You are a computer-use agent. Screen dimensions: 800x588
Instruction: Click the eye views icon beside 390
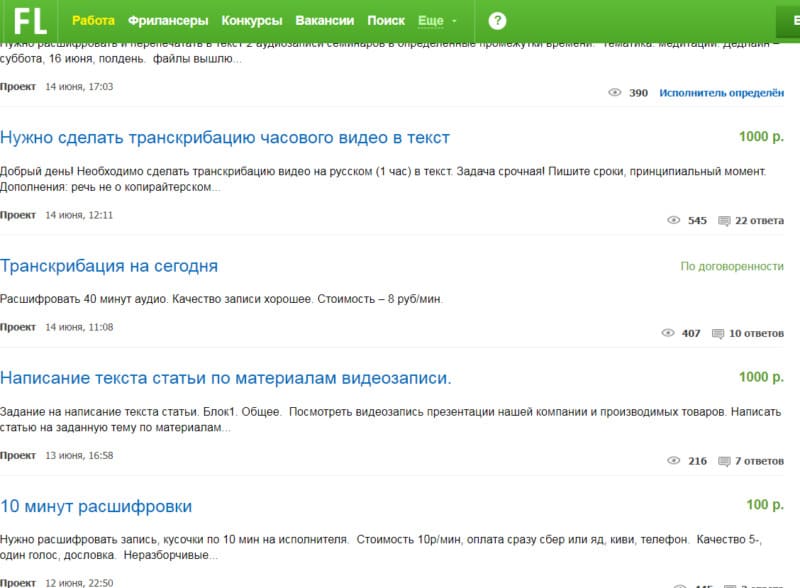pos(615,93)
